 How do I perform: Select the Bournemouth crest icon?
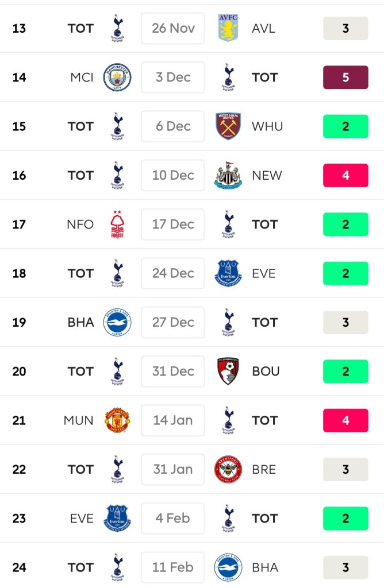click(228, 372)
